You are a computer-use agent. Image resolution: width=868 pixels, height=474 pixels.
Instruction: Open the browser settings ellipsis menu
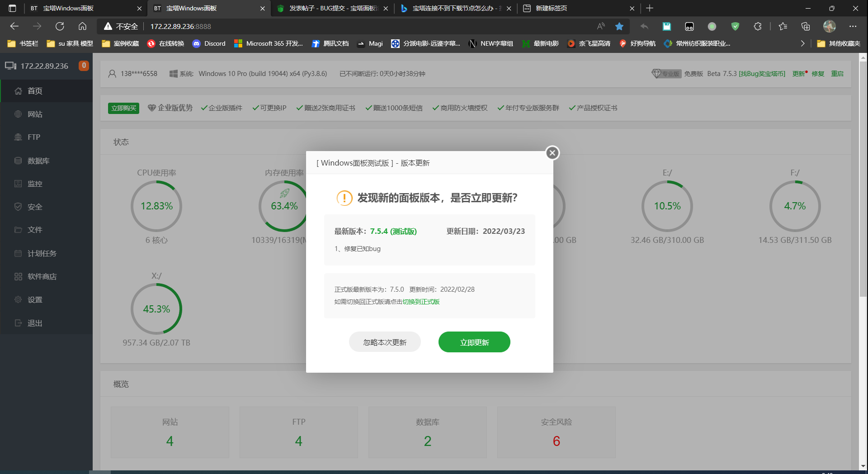tap(853, 26)
